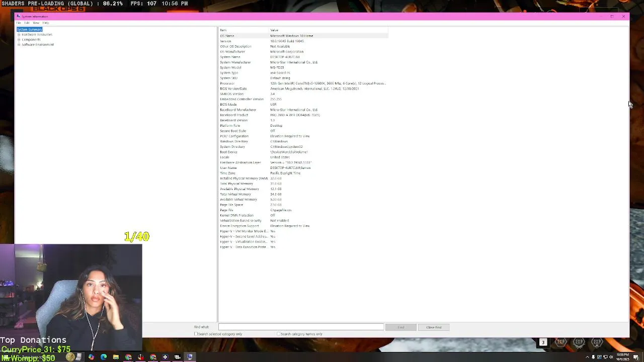Image resolution: width=644 pixels, height=362 pixels.
Task: Open the network tray icon
Action: (x=605, y=357)
